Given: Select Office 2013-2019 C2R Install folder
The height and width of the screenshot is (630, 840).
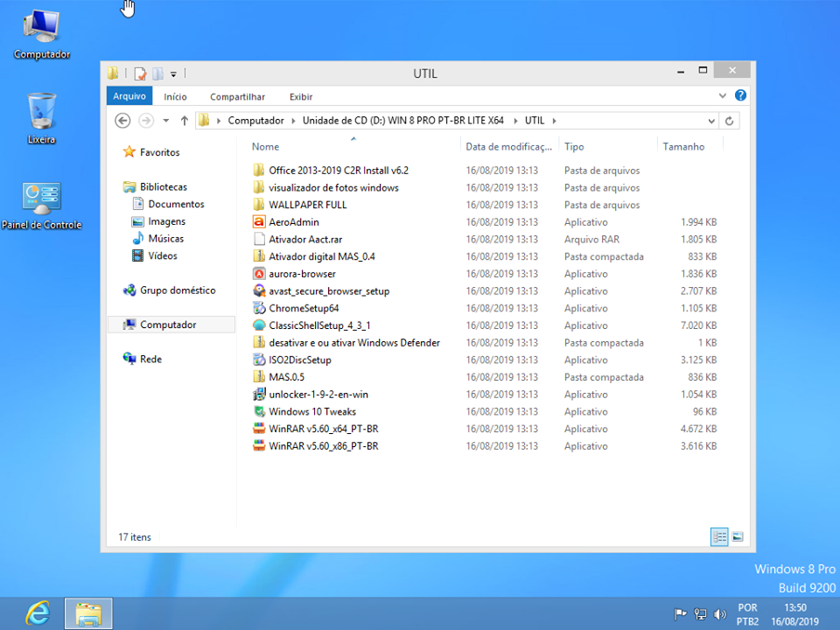Looking at the screenshot, I should [x=331, y=171].
